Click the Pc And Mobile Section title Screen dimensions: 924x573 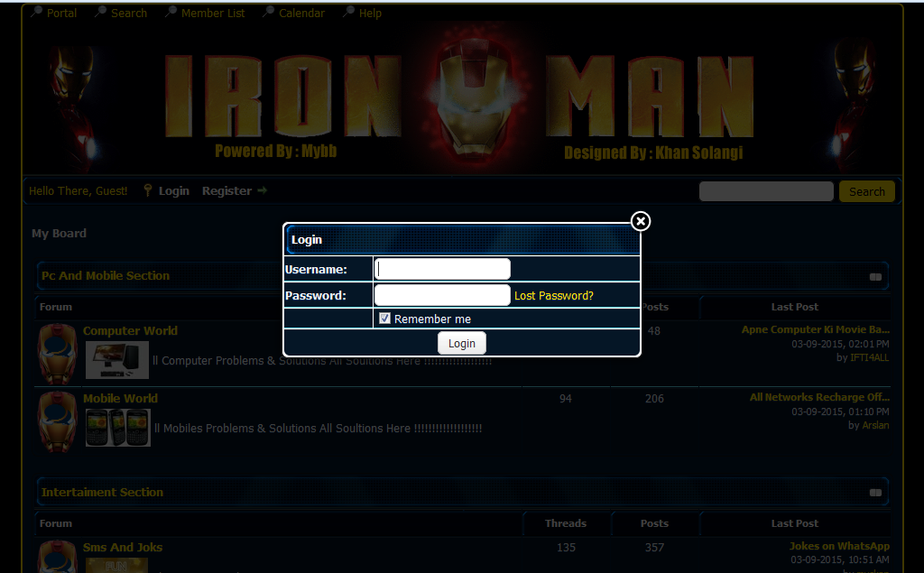tap(106, 276)
